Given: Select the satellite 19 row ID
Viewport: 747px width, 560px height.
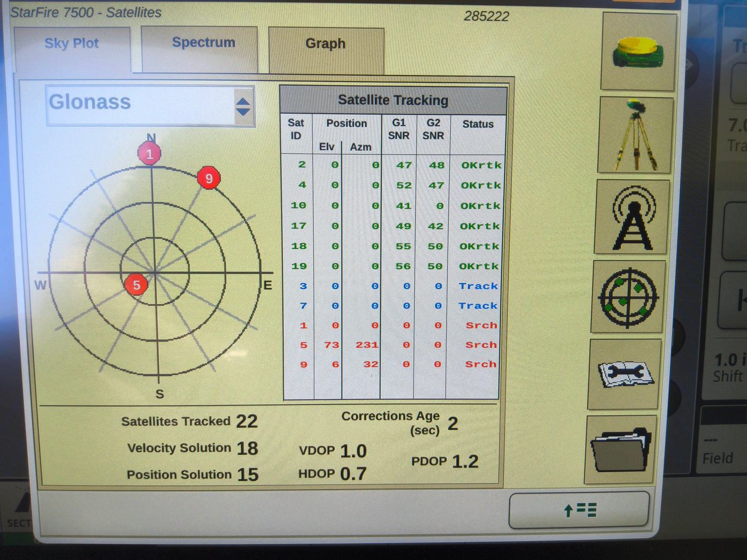Looking at the screenshot, I should 299,266.
